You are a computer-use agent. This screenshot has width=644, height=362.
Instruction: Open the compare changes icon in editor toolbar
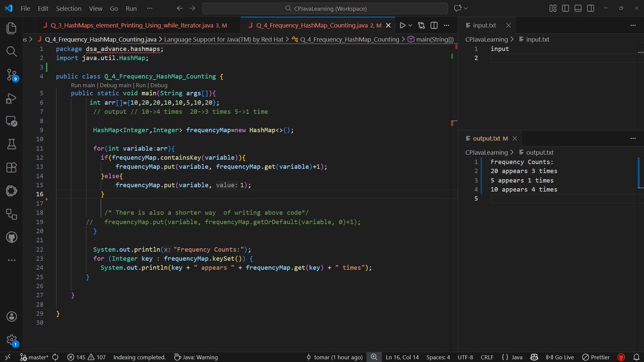click(422, 25)
